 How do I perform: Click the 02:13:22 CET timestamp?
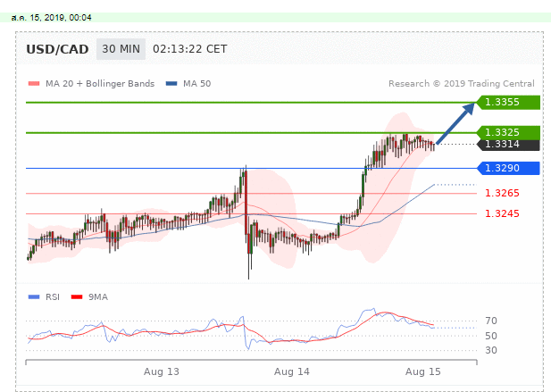(189, 49)
